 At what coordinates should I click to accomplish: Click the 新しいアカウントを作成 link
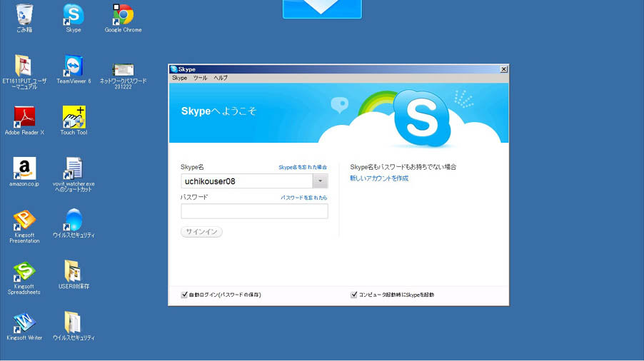[379, 178]
